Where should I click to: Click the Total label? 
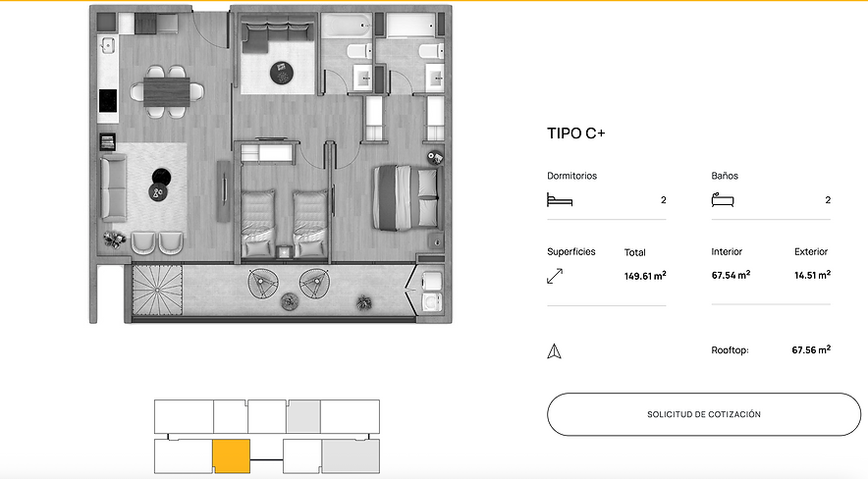[635, 252]
